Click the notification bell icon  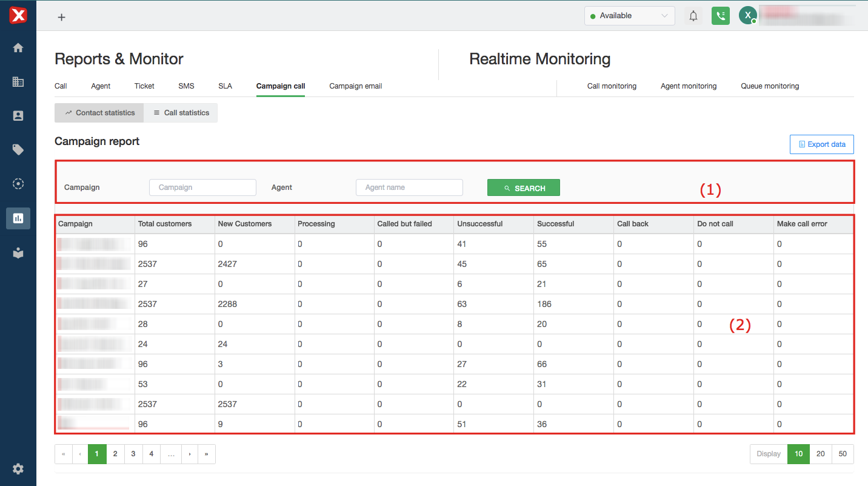pyautogui.click(x=693, y=16)
